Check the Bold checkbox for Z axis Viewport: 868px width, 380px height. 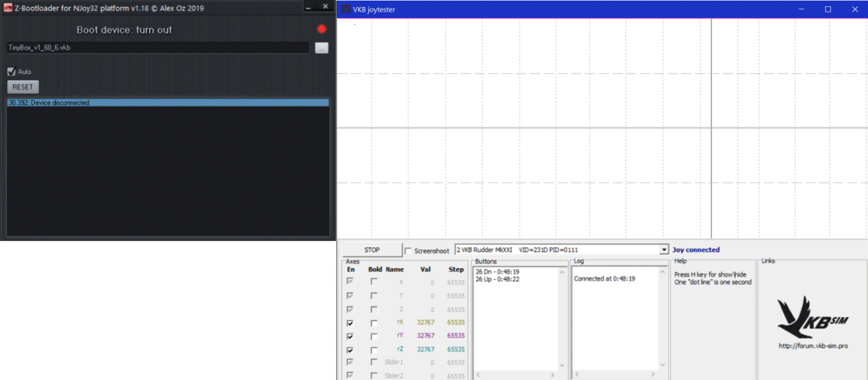(x=374, y=309)
